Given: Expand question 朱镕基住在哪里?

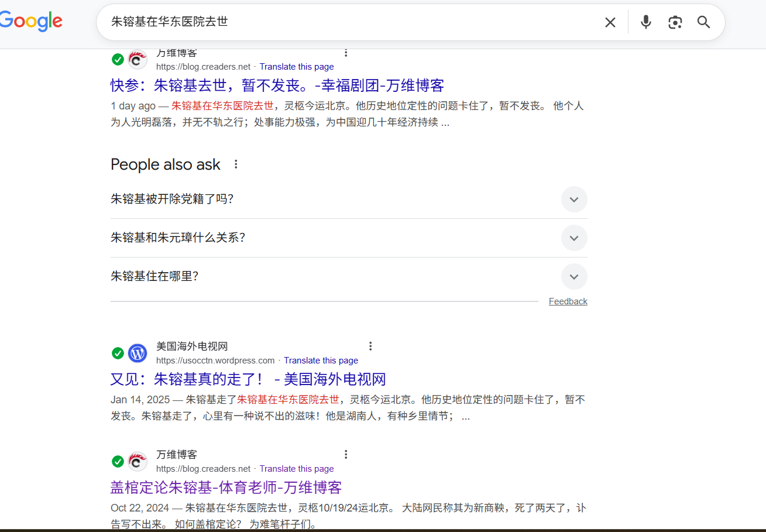Looking at the screenshot, I should (x=573, y=276).
